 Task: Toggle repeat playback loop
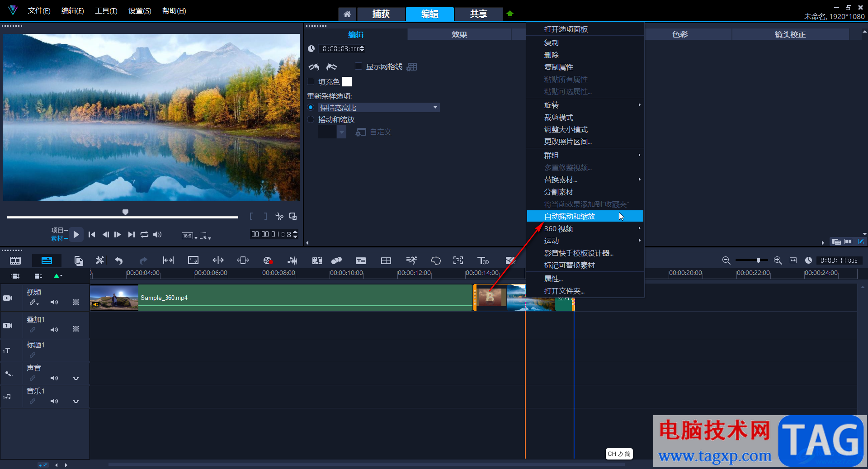pos(144,234)
